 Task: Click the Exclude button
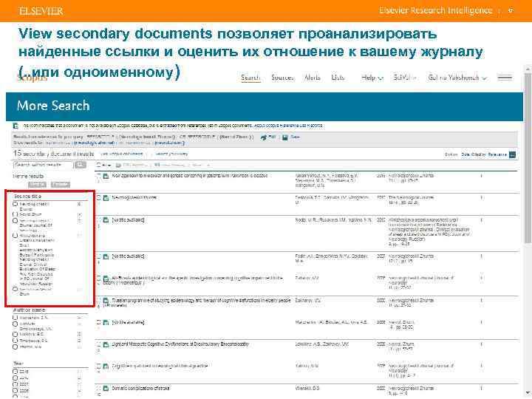(x=61, y=185)
